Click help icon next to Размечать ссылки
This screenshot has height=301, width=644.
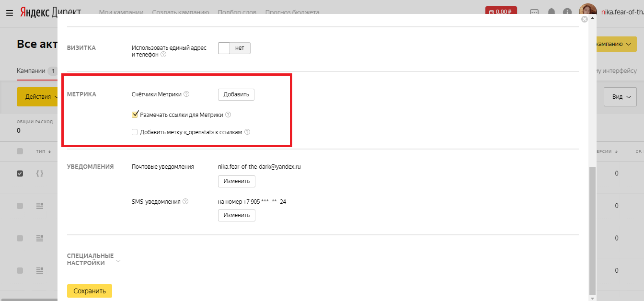click(x=228, y=115)
